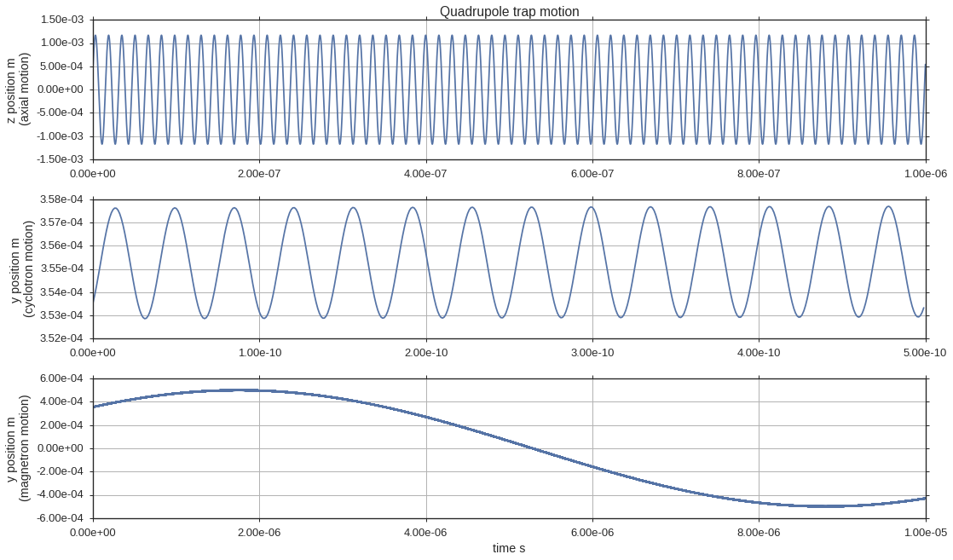Screen dimensions: 953x560
Task: Click the 1.00e-10 x-axis tick label
Action: tap(259, 353)
